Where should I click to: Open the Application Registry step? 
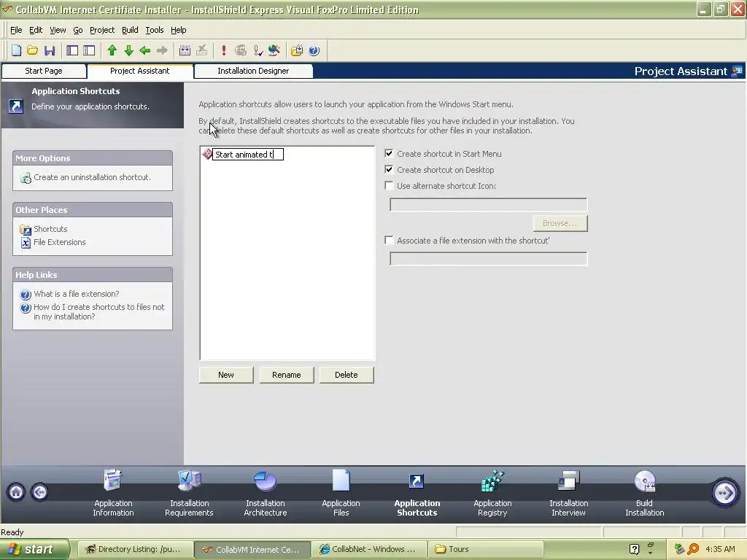point(492,493)
